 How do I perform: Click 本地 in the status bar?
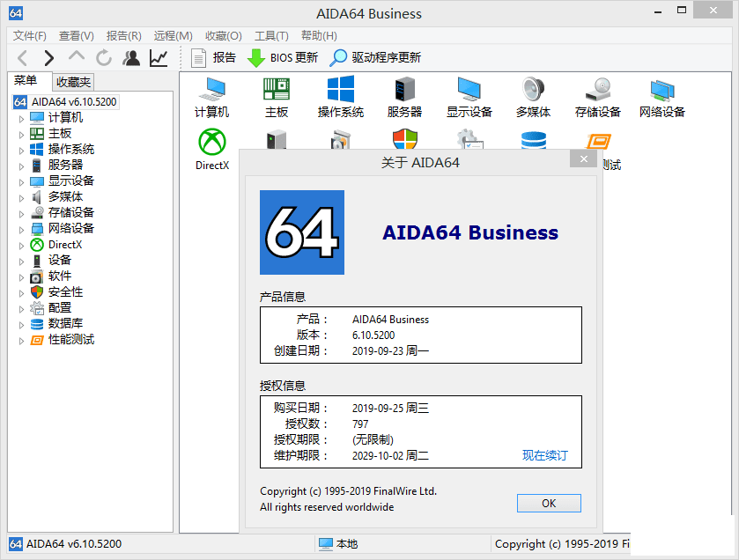(338, 544)
